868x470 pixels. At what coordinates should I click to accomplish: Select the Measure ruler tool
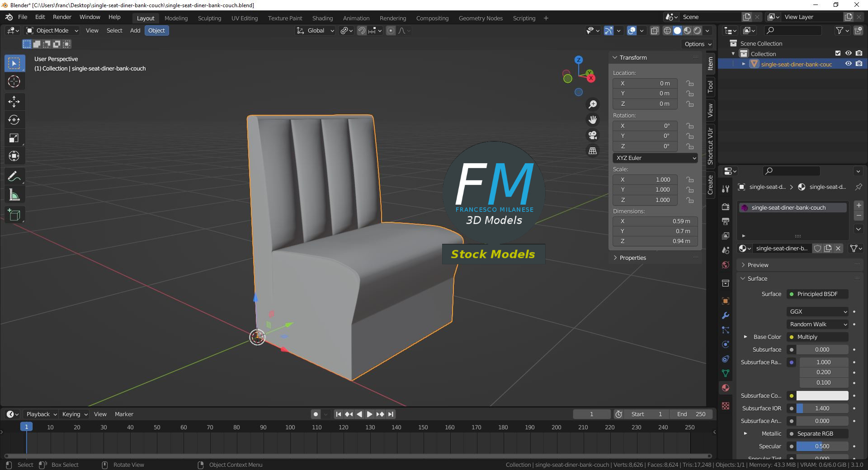point(14,195)
